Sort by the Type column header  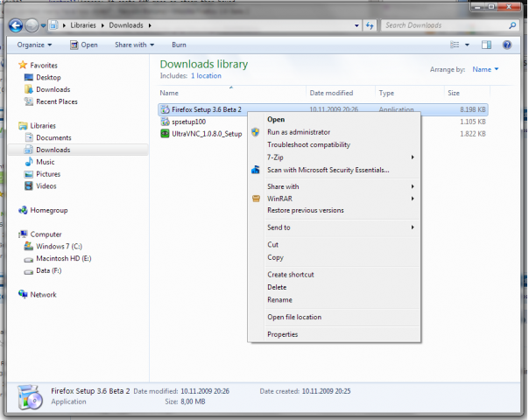[x=410, y=93]
